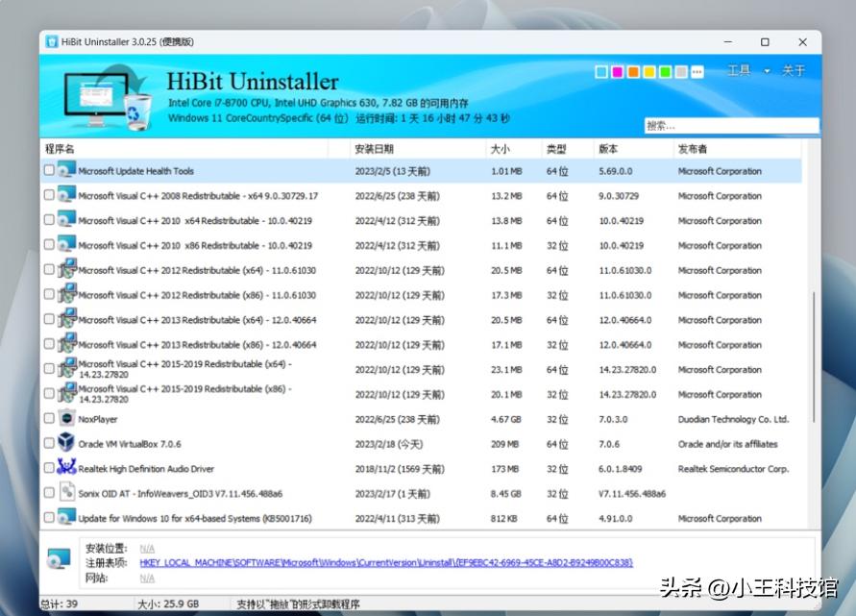Click the 搜索 search input field
Viewport: 856px width, 616px height.
coord(733,125)
